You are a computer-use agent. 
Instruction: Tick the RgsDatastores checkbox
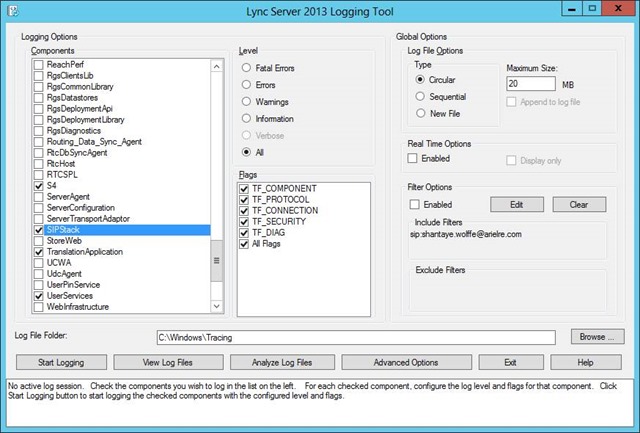click(39, 98)
